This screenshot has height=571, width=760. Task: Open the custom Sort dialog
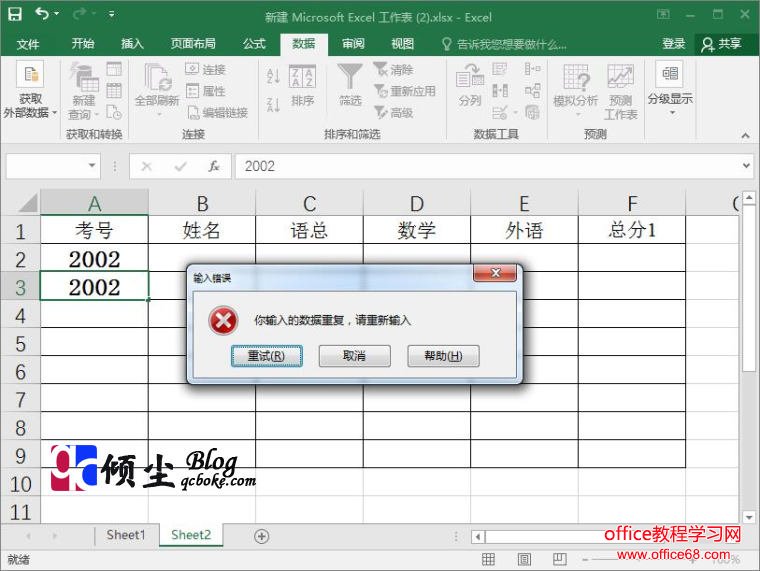coord(302,86)
